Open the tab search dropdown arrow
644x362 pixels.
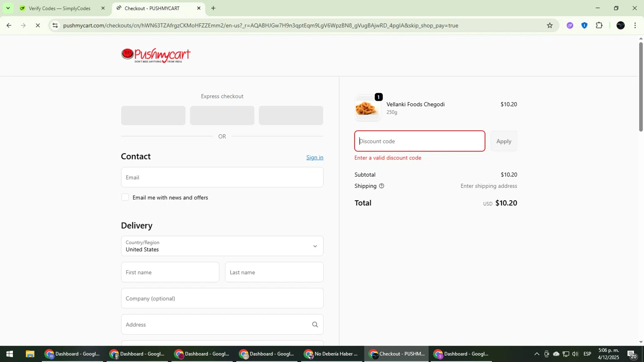point(8,8)
